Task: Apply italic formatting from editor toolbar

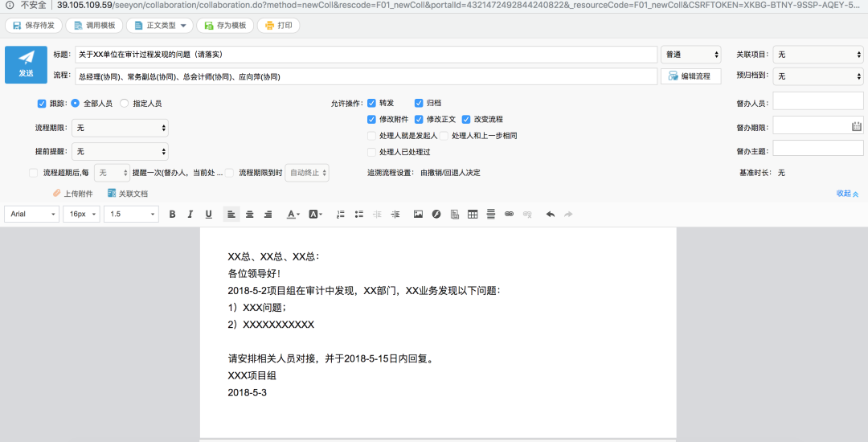Action: (x=190, y=214)
